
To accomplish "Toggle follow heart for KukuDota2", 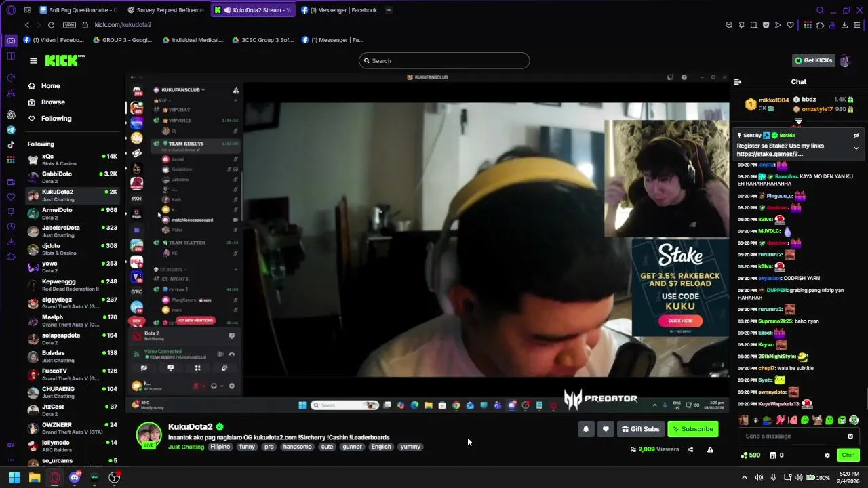I will pos(606,429).
